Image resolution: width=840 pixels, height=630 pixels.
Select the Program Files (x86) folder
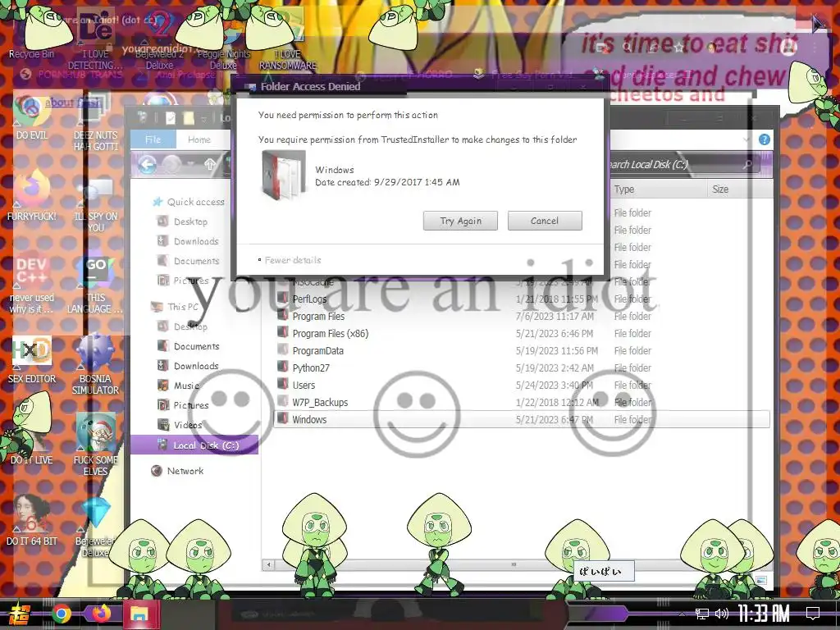tap(523, 333)
